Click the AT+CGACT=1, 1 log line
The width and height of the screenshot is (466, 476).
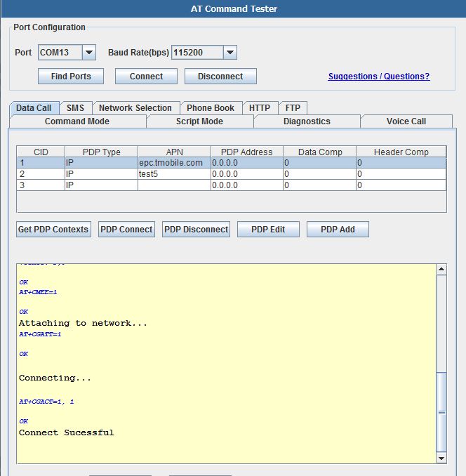(46, 402)
